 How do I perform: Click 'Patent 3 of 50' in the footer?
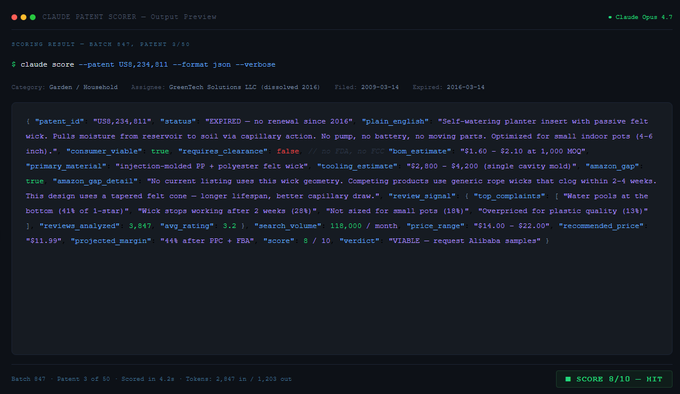pos(83,379)
